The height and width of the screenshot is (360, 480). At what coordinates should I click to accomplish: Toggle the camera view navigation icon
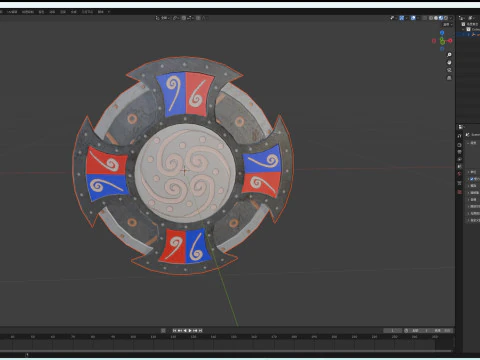[449, 70]
